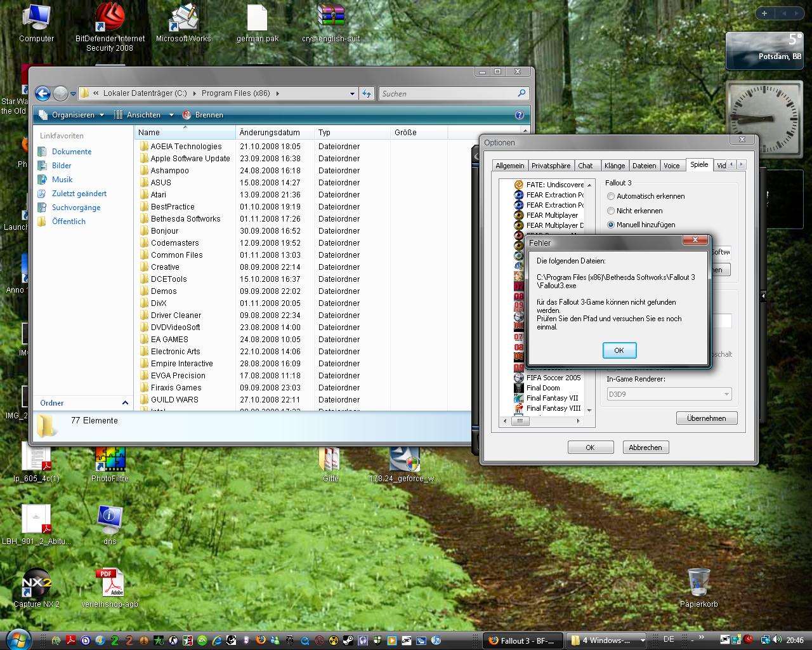Select the german.pak file icon
This screenshot has width=812, height=650.
[257, 23]
